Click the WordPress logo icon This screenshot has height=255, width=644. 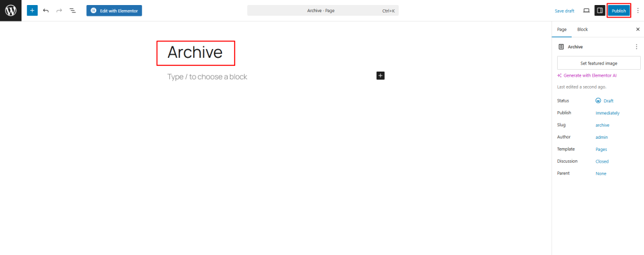[x=11, y=11]
